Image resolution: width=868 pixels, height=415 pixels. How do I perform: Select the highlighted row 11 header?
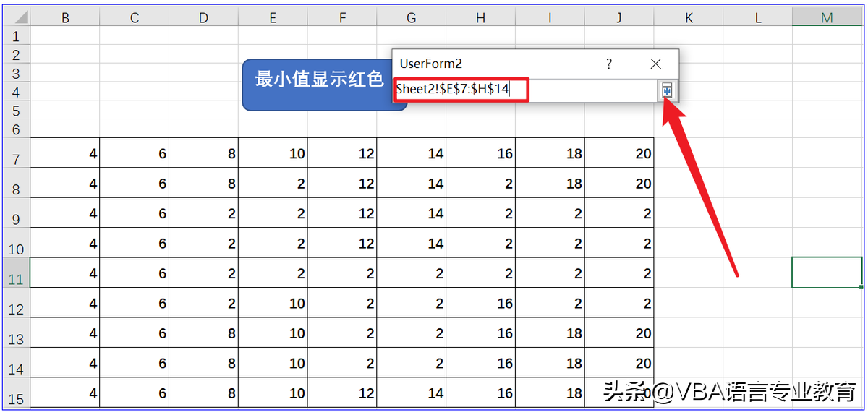(16, 273)
